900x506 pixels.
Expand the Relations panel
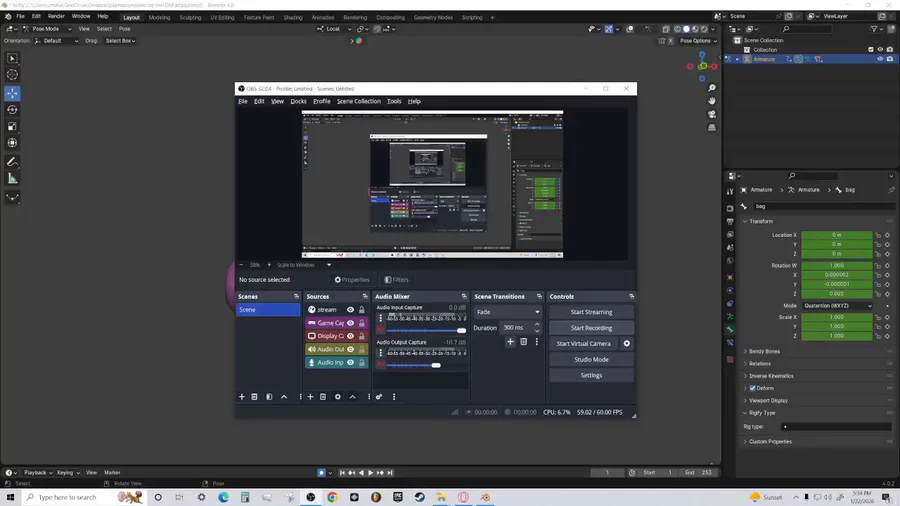pyautogui.click(x=759, y=364)
